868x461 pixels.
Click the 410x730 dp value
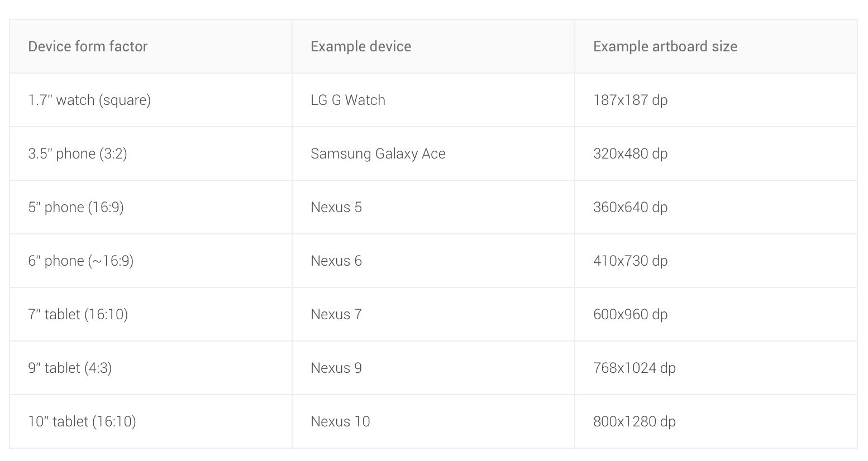(631, 261)
